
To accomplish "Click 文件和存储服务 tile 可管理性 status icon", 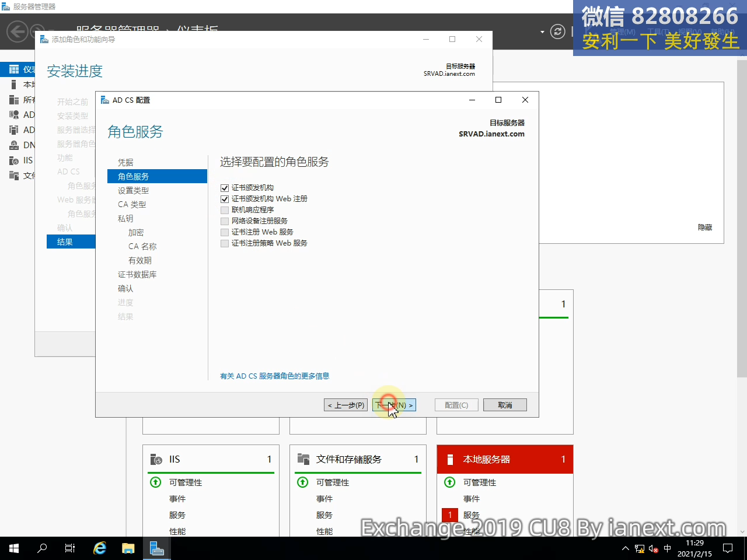I will point(303,482).
